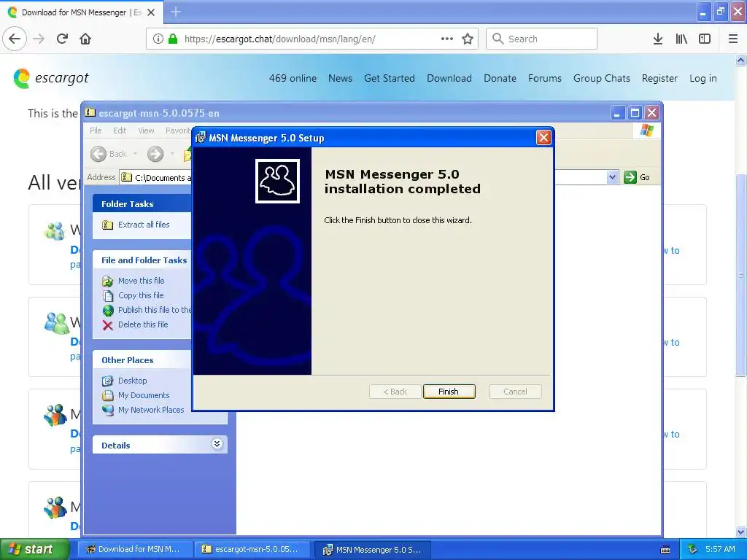
Task: Click the Other Places header
Action: (142, 360)
